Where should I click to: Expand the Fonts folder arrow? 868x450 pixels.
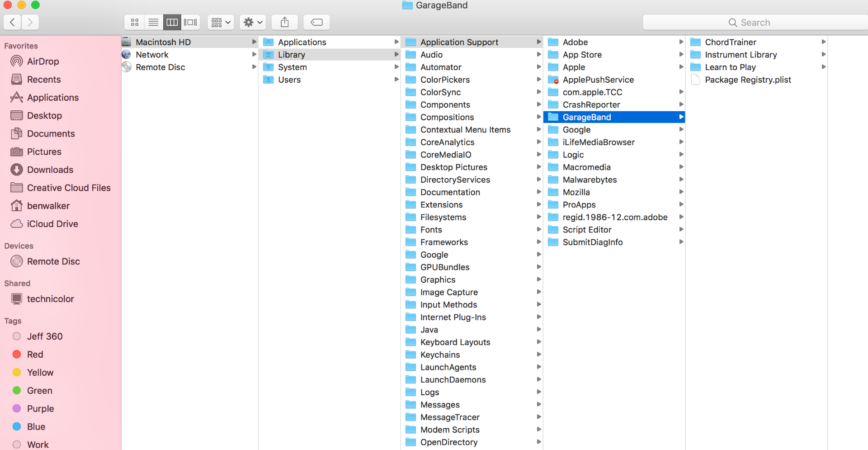coord(538,230)
